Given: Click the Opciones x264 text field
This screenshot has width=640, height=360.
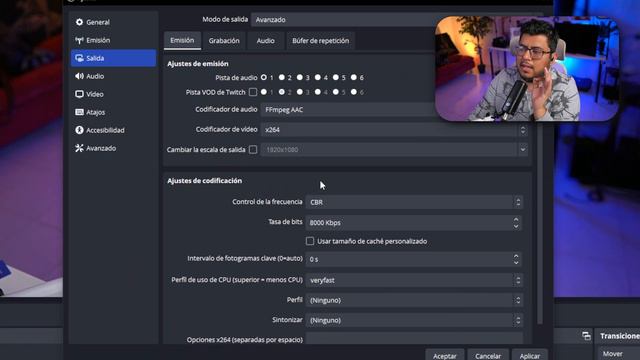Looking at the screenshot, I should (414, 338).
